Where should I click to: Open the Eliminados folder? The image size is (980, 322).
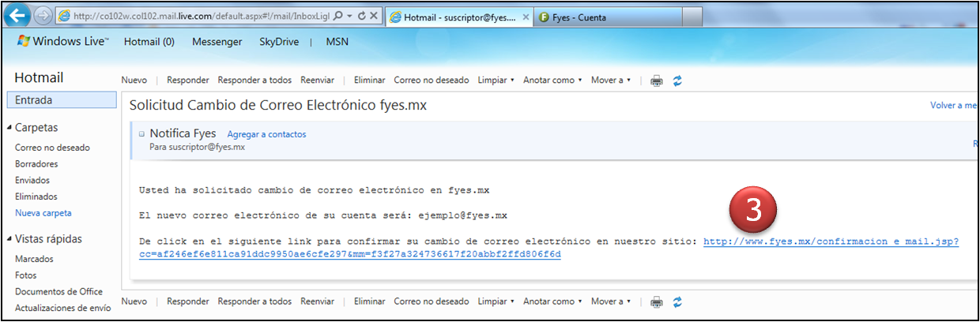[x=36, y=197]
